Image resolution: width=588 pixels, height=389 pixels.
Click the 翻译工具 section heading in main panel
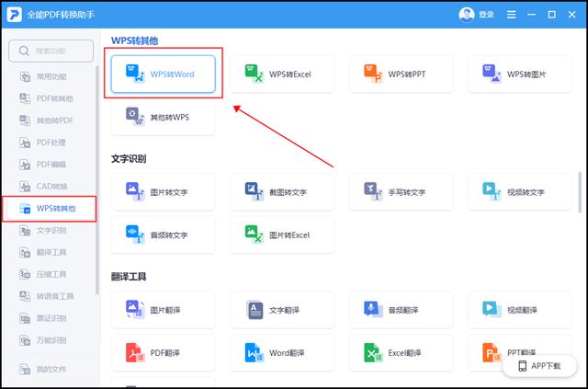click(129, 277)
